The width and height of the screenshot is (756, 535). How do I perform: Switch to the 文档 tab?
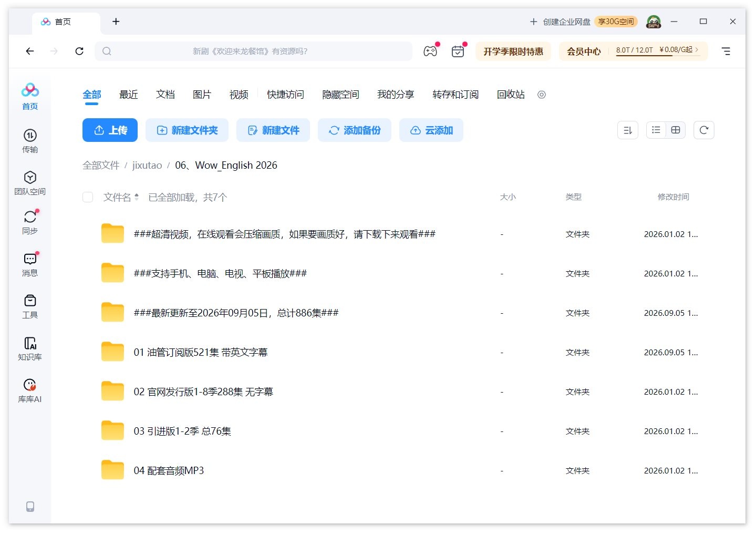click(165, 95)
